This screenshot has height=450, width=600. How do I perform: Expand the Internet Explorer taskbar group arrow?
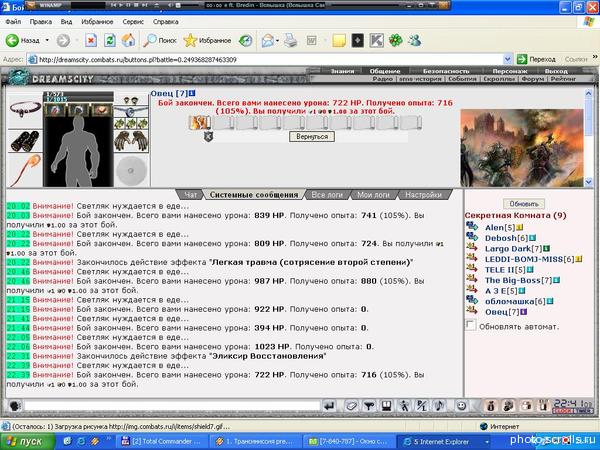[487, 442]
